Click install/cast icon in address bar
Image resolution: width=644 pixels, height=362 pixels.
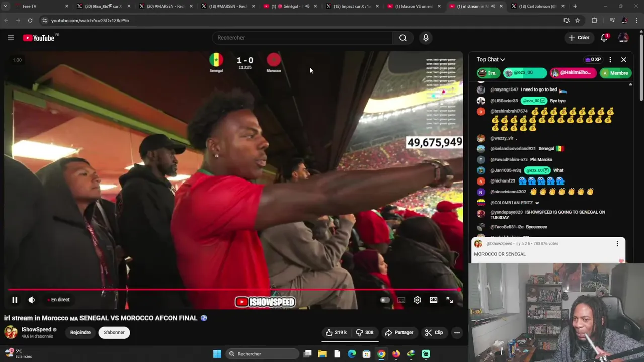pos(567,20)
